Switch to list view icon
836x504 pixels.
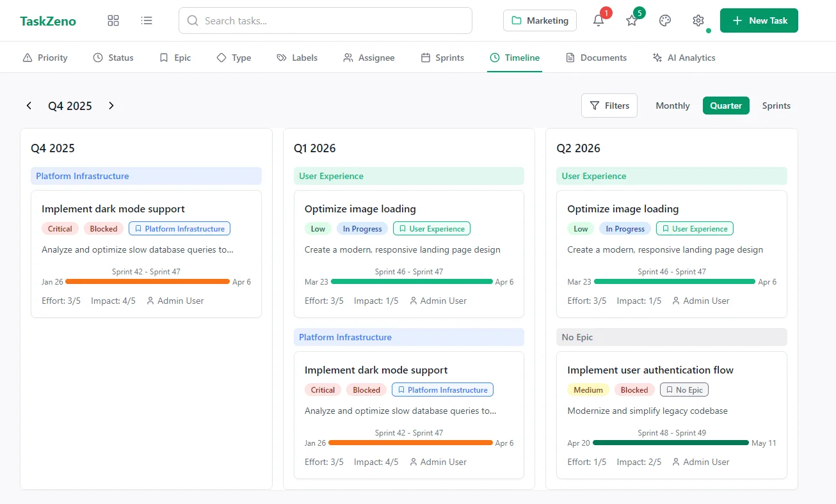(x=147, y=20)
